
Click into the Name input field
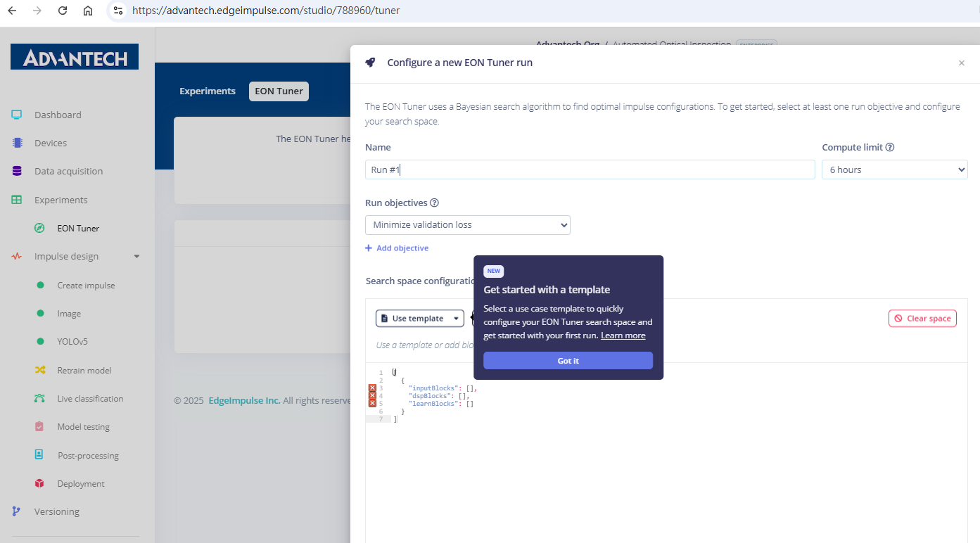590,170
